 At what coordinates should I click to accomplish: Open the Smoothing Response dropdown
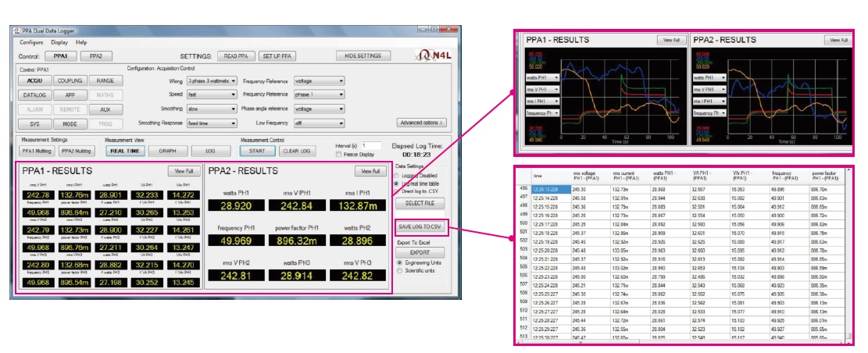pos(211,123)
